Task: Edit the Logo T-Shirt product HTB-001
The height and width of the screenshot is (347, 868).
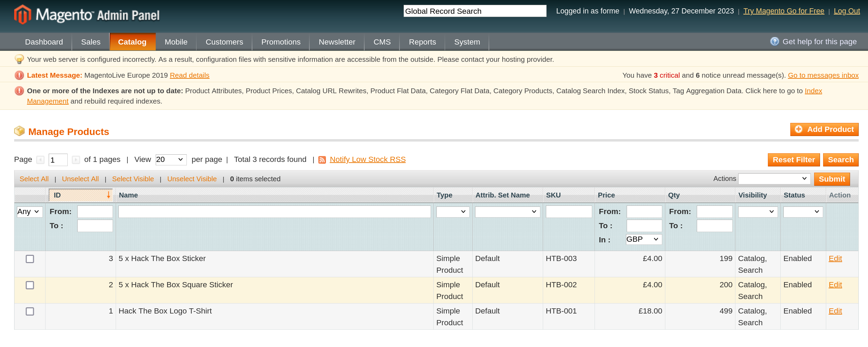Action: 835,311
